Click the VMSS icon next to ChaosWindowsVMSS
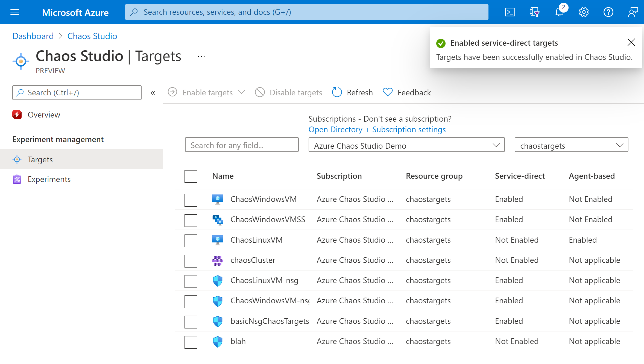 (x=218, y=219)
